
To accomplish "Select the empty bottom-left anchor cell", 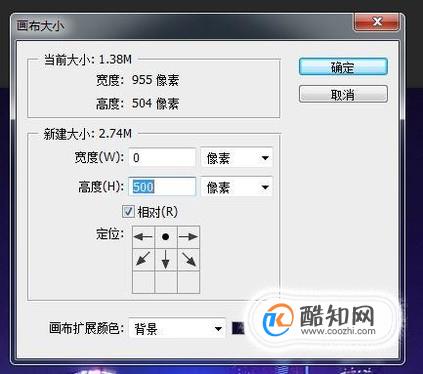I will tap(143, 282).
